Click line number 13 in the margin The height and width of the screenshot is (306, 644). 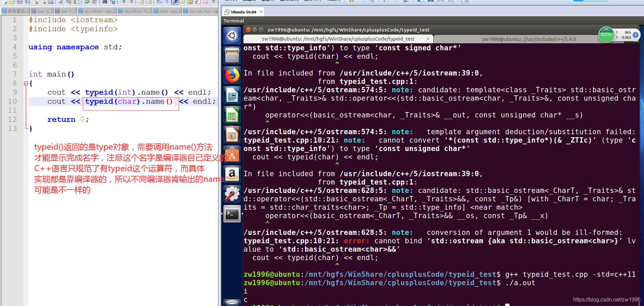12,129
